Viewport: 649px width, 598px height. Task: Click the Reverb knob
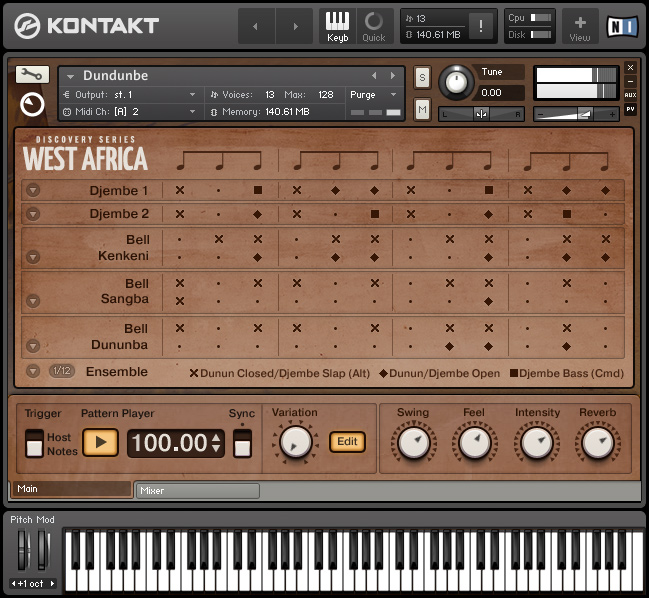click(597, 442)
